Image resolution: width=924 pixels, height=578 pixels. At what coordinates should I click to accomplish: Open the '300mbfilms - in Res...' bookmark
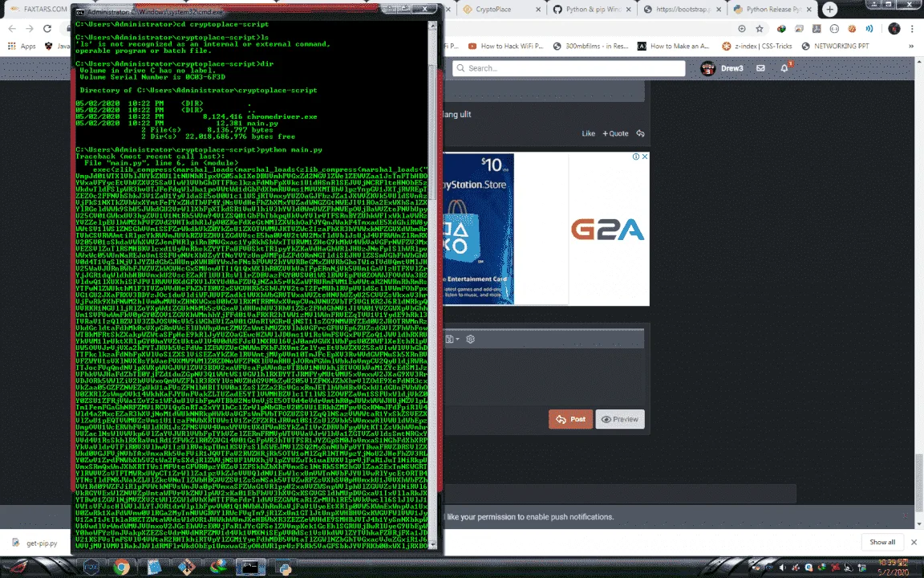591,46
